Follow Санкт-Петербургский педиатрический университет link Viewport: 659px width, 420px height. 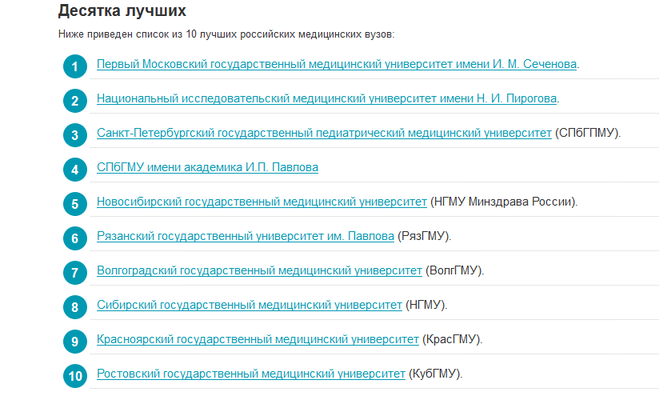click(x=324, y=132)
